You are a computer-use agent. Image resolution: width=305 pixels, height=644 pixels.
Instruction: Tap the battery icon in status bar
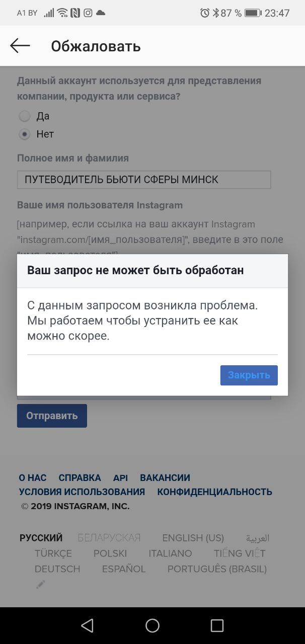(253, 13)
